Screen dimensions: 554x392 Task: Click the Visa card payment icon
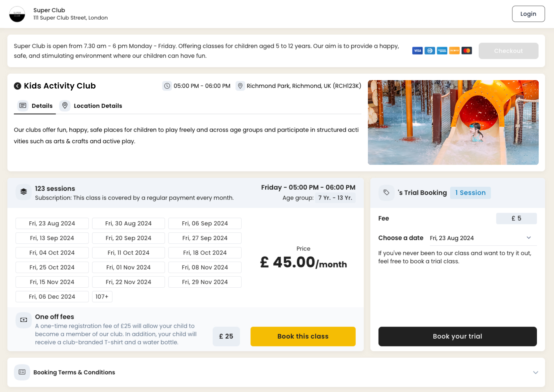pos(417,51)
